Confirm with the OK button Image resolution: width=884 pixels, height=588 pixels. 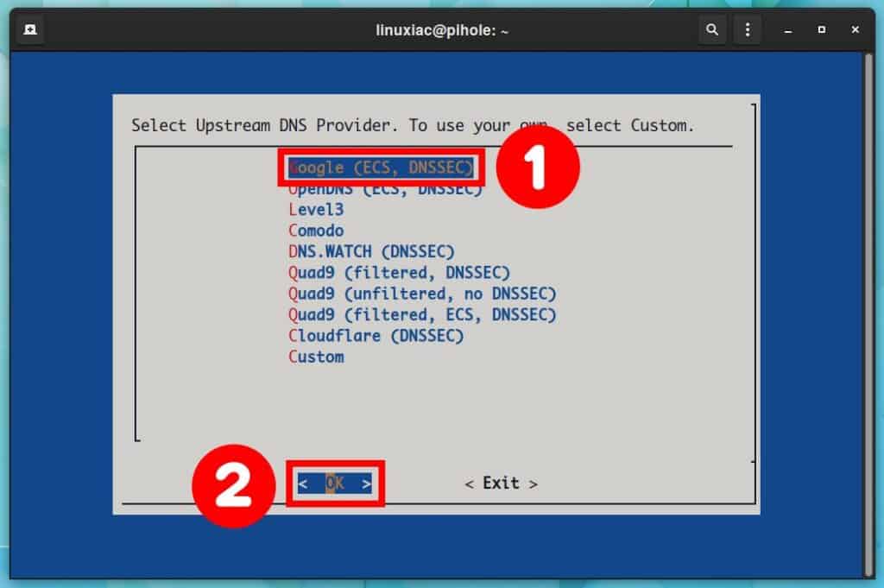coord(335,484)
